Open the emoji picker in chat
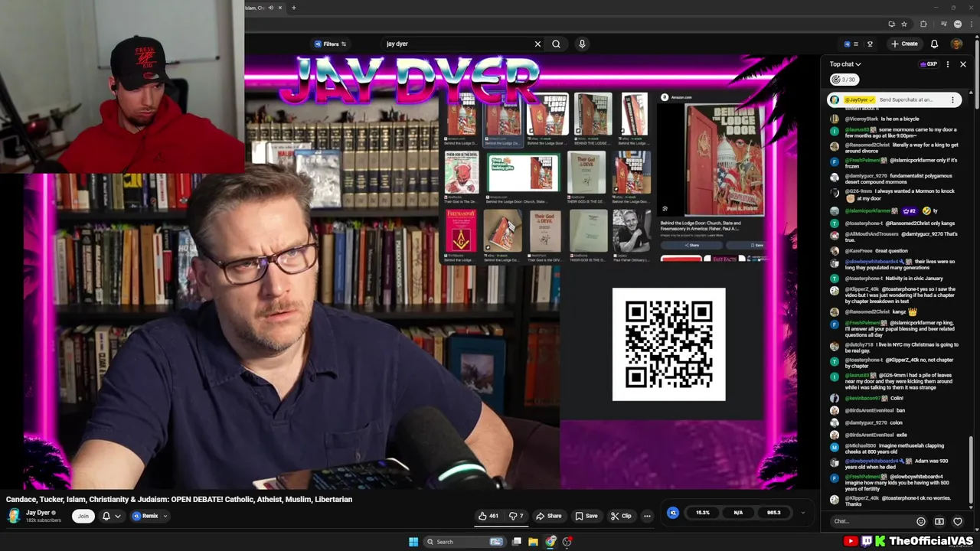Screen dimensions: 980x551 click(921, 521)
